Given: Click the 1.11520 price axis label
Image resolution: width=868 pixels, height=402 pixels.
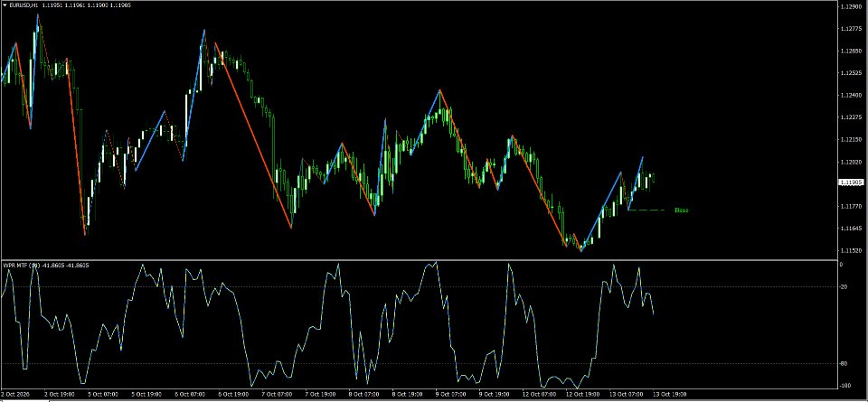Looking at the screenshot, I should click(x=852, y=250).
